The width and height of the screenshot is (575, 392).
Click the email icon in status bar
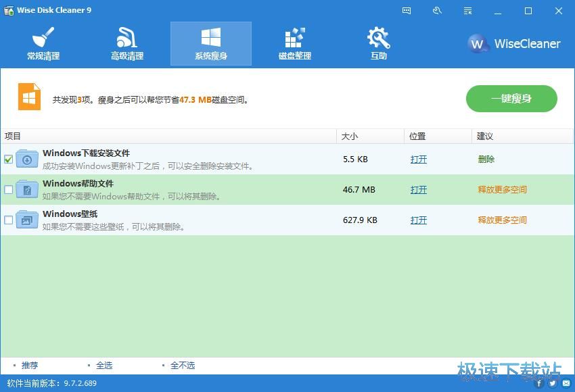coord(567,384)
